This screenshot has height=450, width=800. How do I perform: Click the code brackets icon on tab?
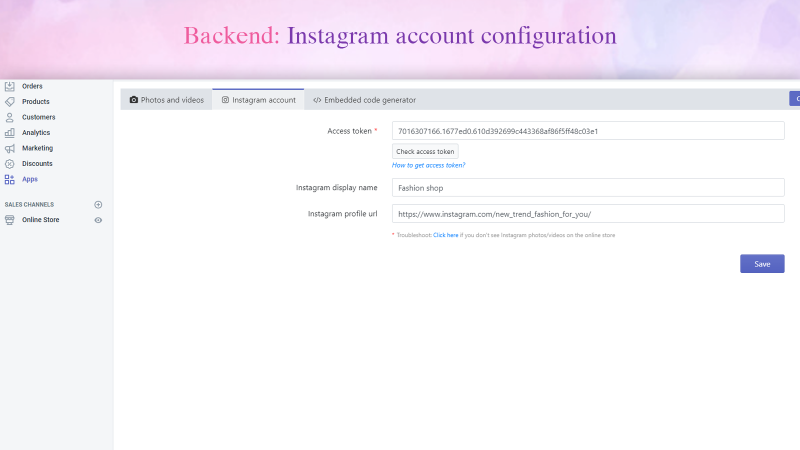pyautogui.click(x=317, y=100)
